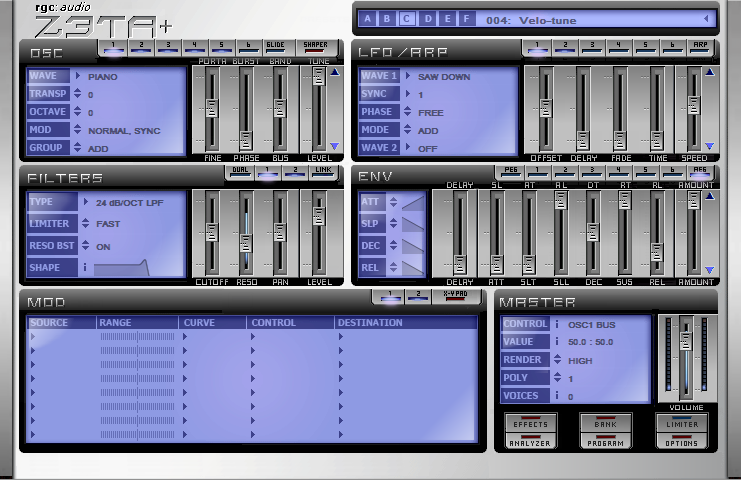
Task: Click the filter SHAPE info icon
Action: tap(85, 267)
